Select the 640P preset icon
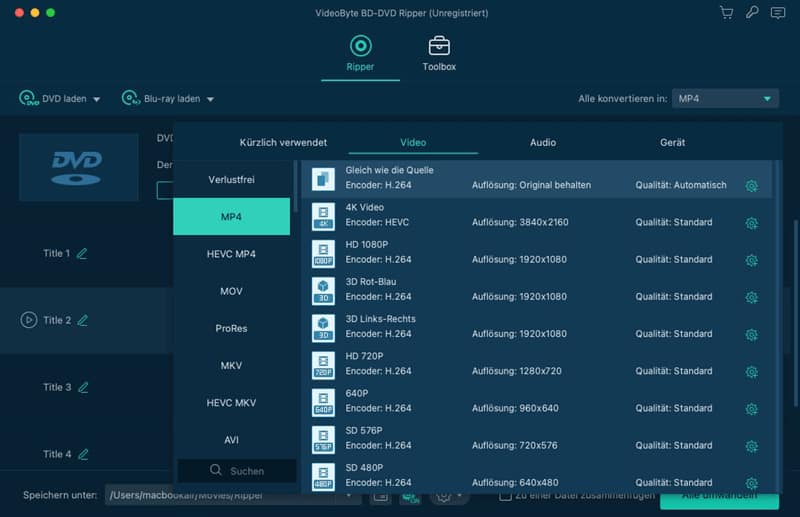Viewport: 800px width, 517px height. tap(323, 402)
